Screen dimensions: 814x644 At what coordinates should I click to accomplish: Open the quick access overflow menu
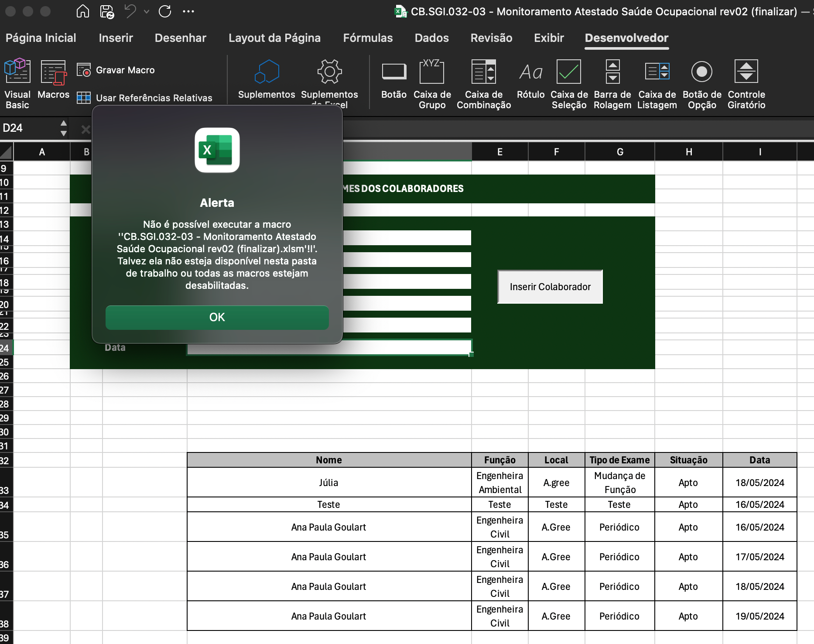tap(188, 12)
